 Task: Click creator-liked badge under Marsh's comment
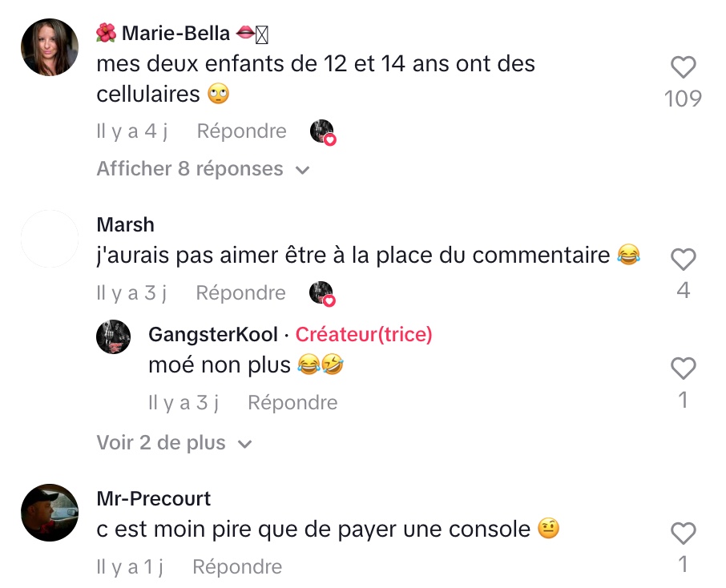point(322,293)
